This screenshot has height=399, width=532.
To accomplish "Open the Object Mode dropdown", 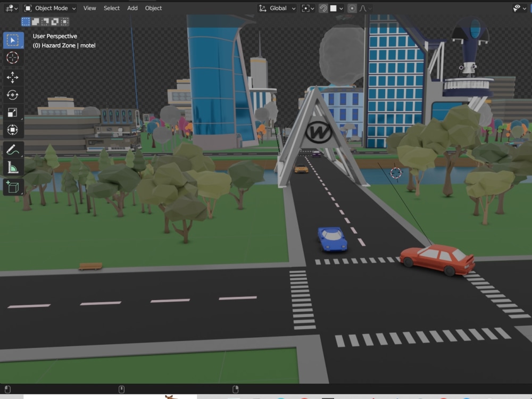I will coord(49,8).
